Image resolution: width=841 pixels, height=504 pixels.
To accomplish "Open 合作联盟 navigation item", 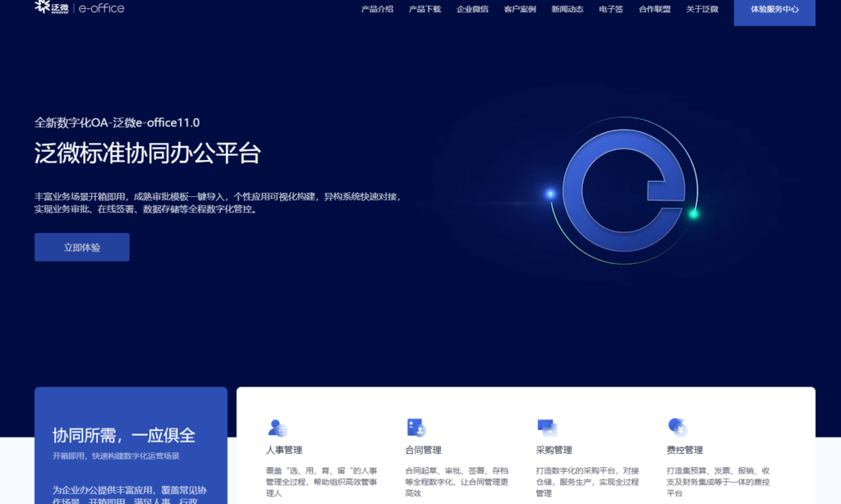I will [655, 9].
